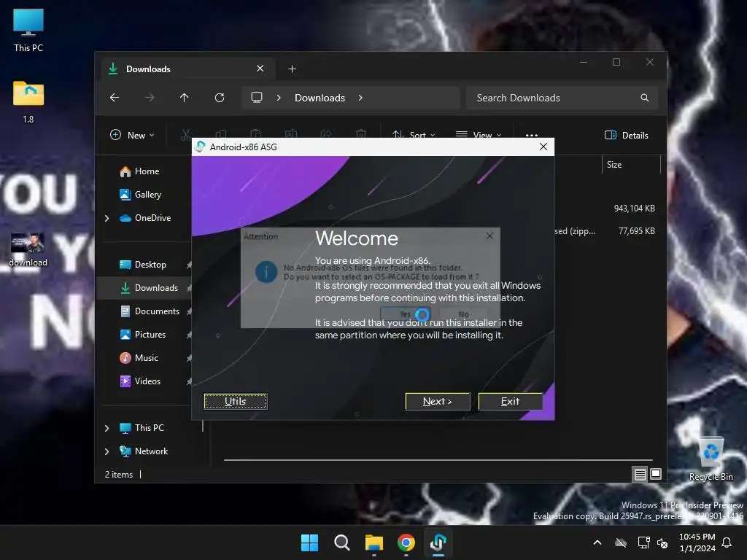747x560 pixels.
Task: Open File Explorer from the taskbar
Action: (x=374, y=542)
